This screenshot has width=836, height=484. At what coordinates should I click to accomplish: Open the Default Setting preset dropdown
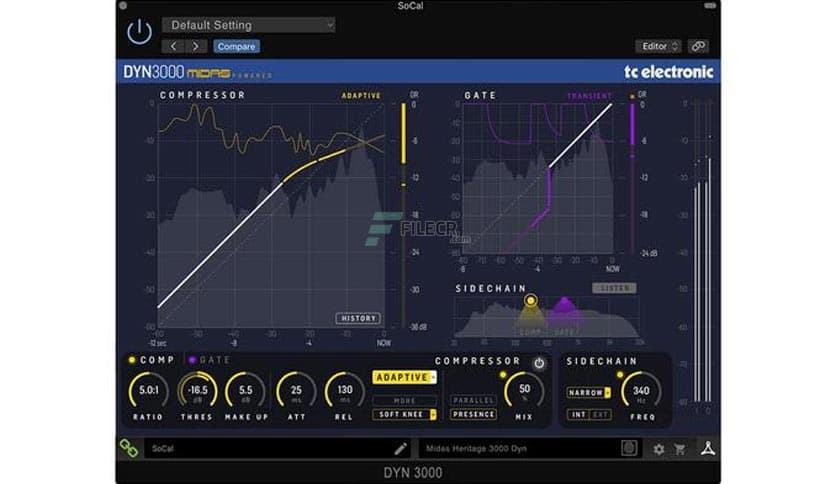(248, 25)
